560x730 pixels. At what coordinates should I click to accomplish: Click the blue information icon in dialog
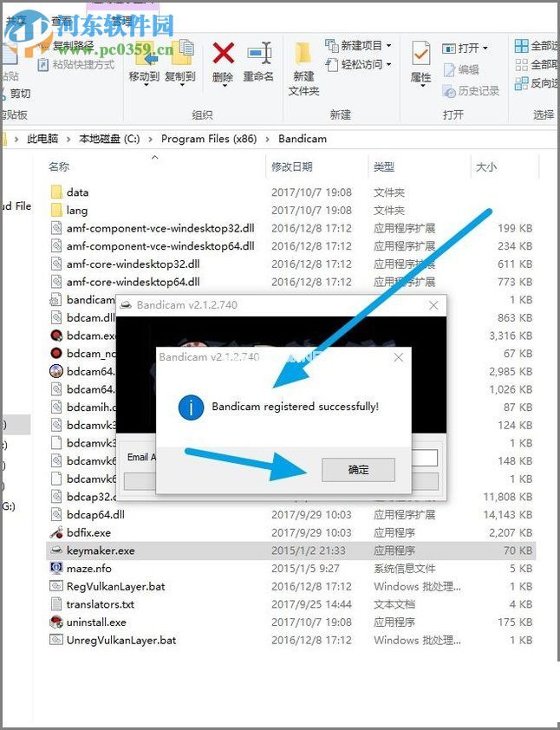click(x=191, y=407)
